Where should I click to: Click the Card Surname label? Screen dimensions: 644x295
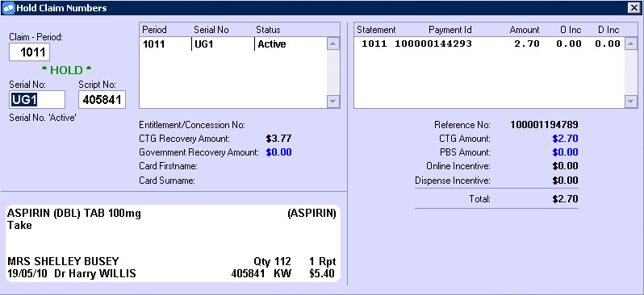167,180
